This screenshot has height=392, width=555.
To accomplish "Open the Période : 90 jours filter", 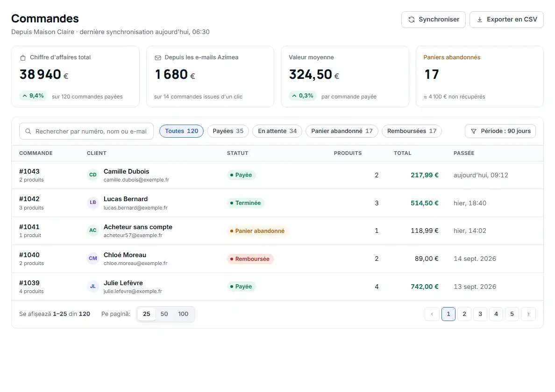I will click(x=500, y=131).
